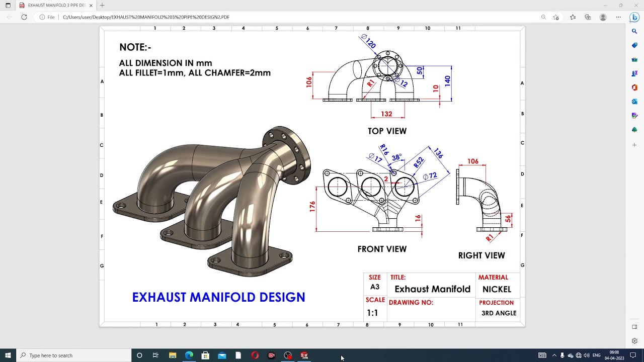Open Edge tab actions menu icon

pyautogui.click(x=8, y=5)
